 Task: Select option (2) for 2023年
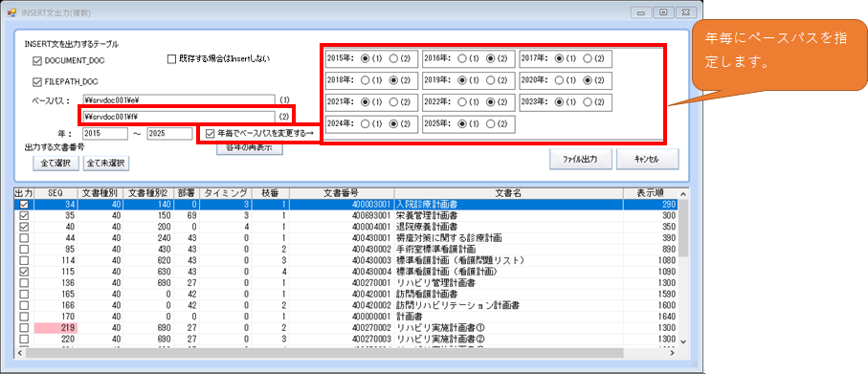coord(588,102)
